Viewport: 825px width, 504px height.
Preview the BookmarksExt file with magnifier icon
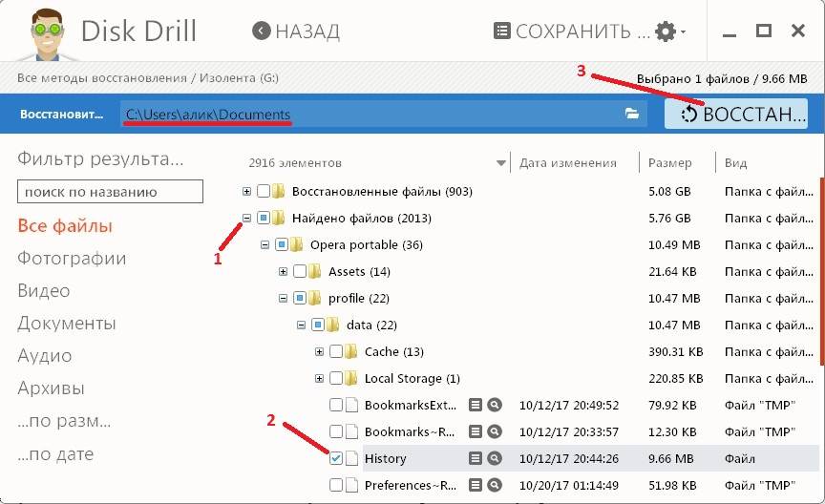tap(494, 405)
